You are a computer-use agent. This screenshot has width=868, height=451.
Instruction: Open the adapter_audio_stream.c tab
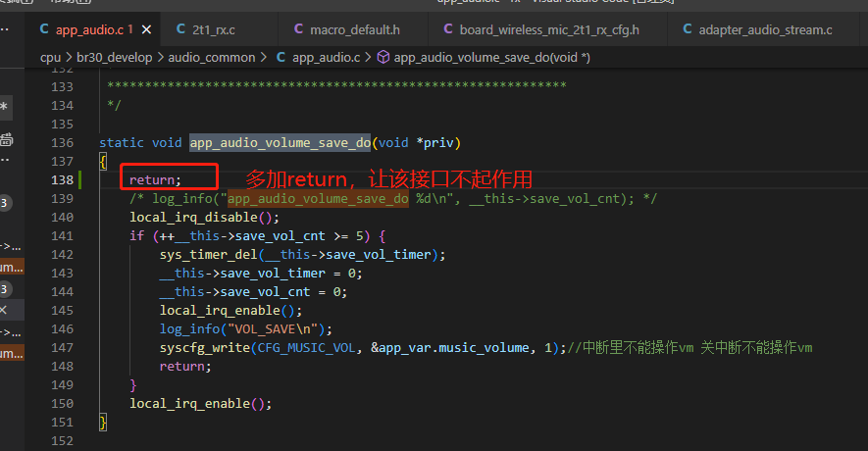click(x=765, y=29)
